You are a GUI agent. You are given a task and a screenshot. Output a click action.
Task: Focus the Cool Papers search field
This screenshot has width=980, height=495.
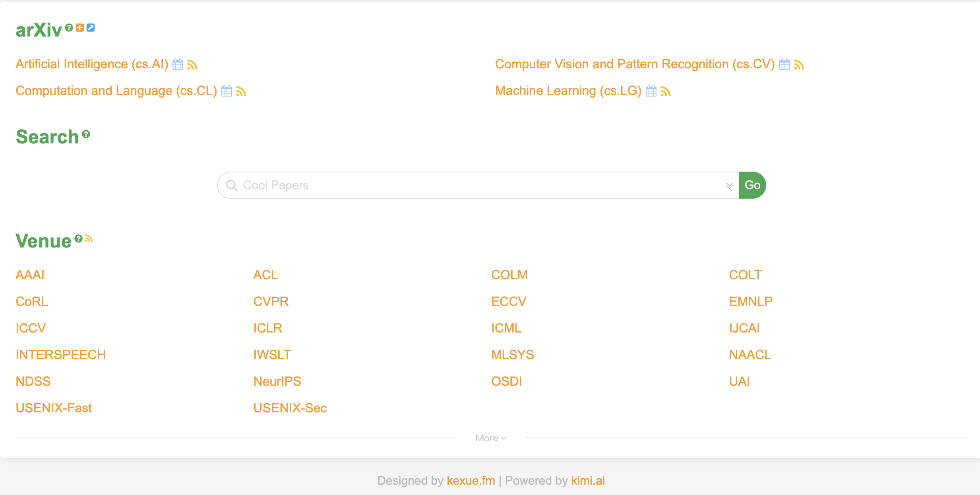tap(477, 185)
